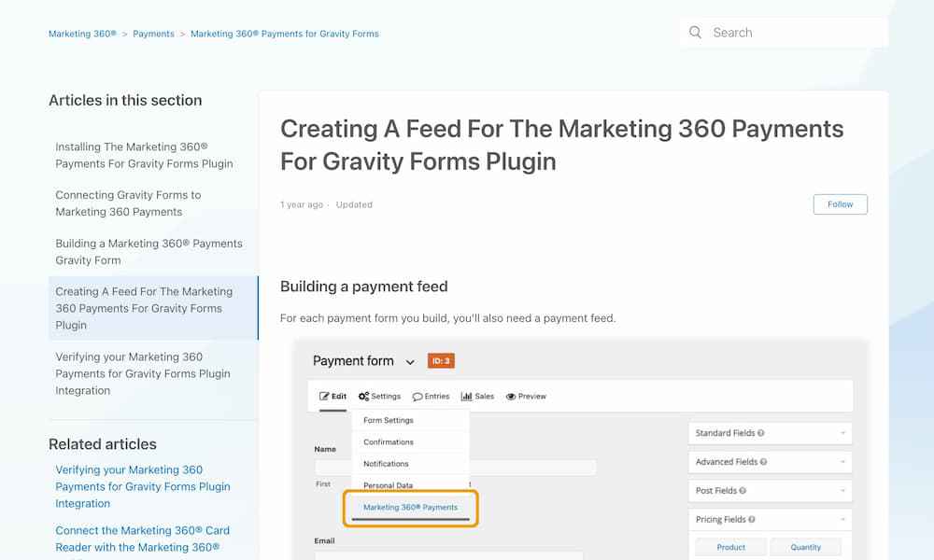
Task: Click the help icon beside Post Fields
Action: pyautogui.click(x=743, y=491)
